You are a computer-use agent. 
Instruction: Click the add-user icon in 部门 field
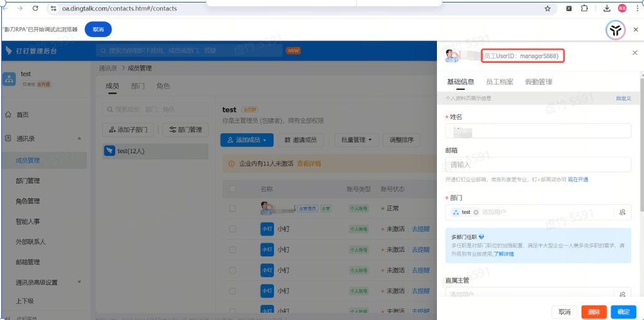(x=623, y=212)
